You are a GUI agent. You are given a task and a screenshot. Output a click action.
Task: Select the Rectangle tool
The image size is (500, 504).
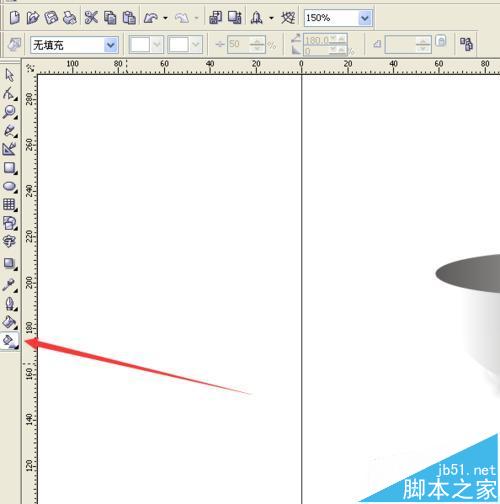10,168
